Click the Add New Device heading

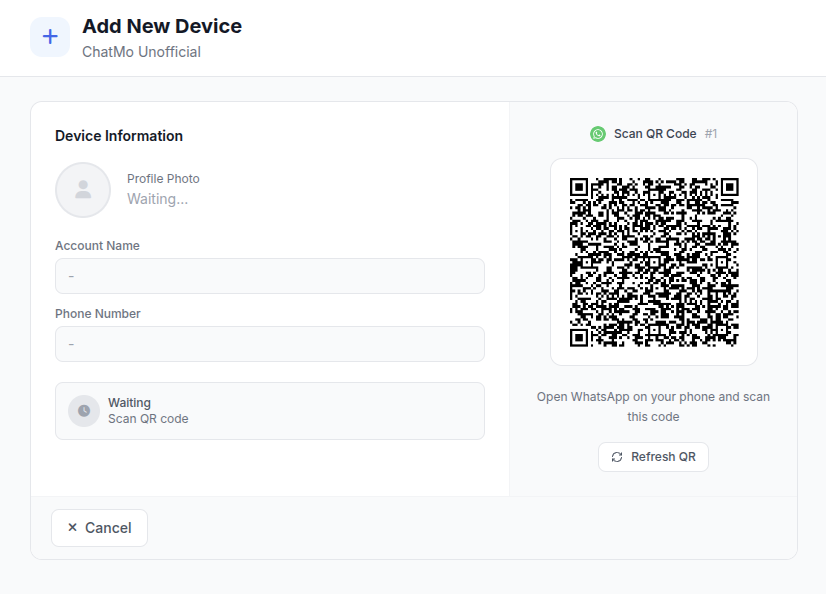click(162, 26)
